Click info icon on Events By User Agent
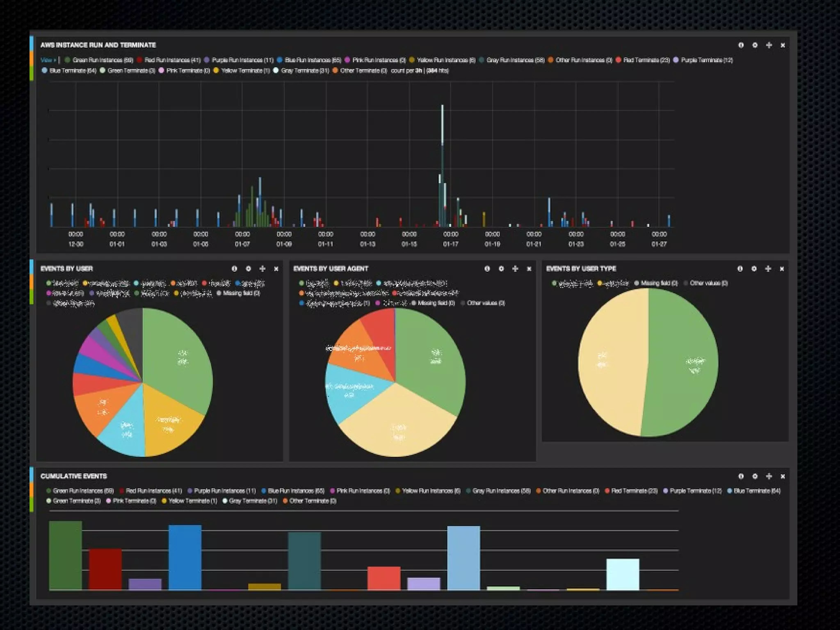Screen dimensions: 840x630 tap(487, 269)
